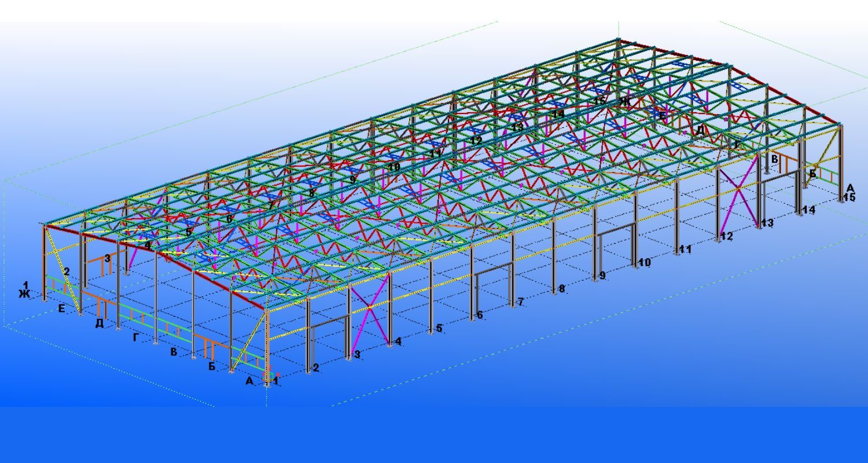Select grid label Б on the front gable axis
The image size is (868, 463).
tap(211, 366)
